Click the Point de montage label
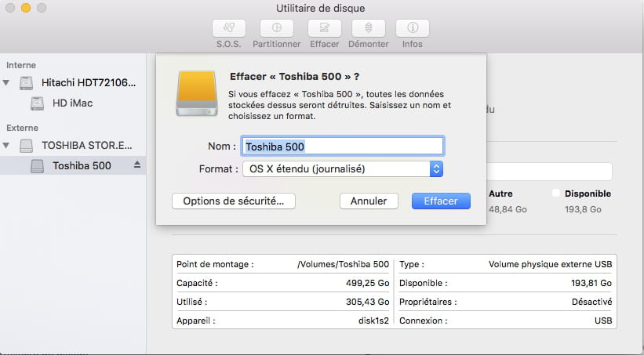Viewport: 644px width, 355px height. (x=215, y=264)
